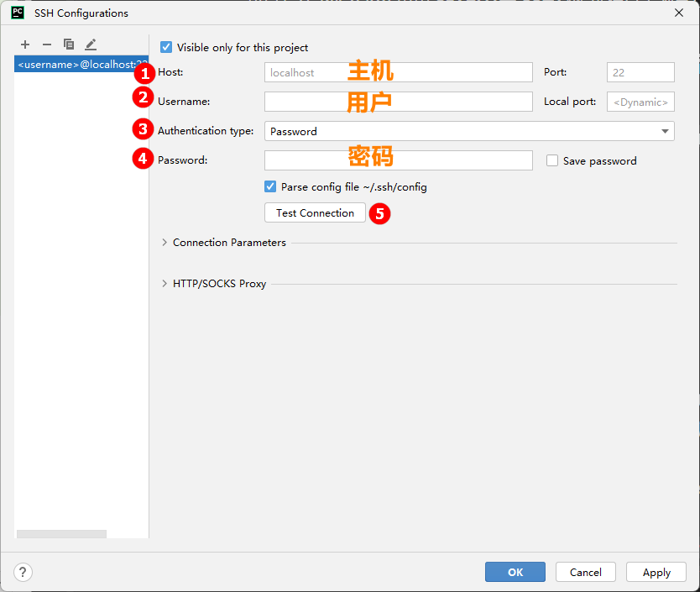Expand the HTTP/SOCKS Proxy section
Viewport: 700px width, 592px height.
(x=165, y=284)
